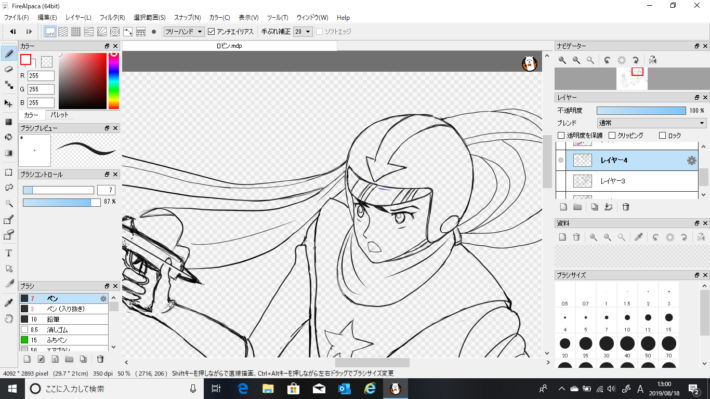The height and width of the screenshot is (399, 710).
Task: Enable concentric circle snap
Action: point(115,32)
